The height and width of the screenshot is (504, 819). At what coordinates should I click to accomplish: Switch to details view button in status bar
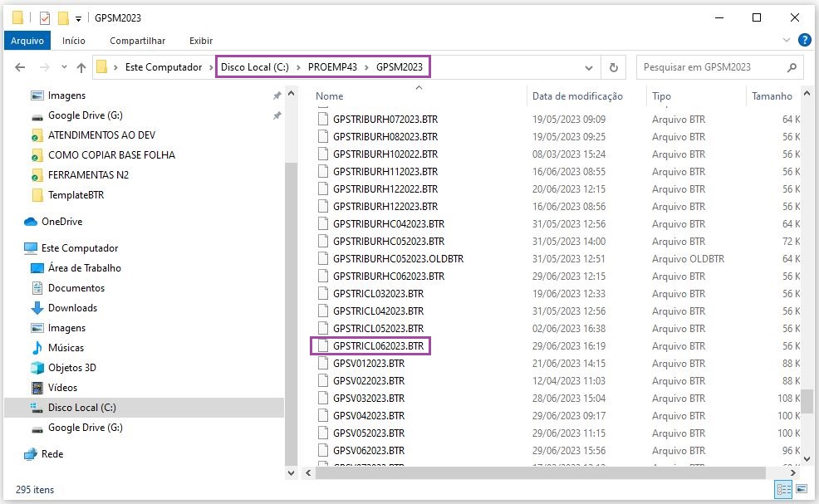pyautogui.click(x=782, y=489)
